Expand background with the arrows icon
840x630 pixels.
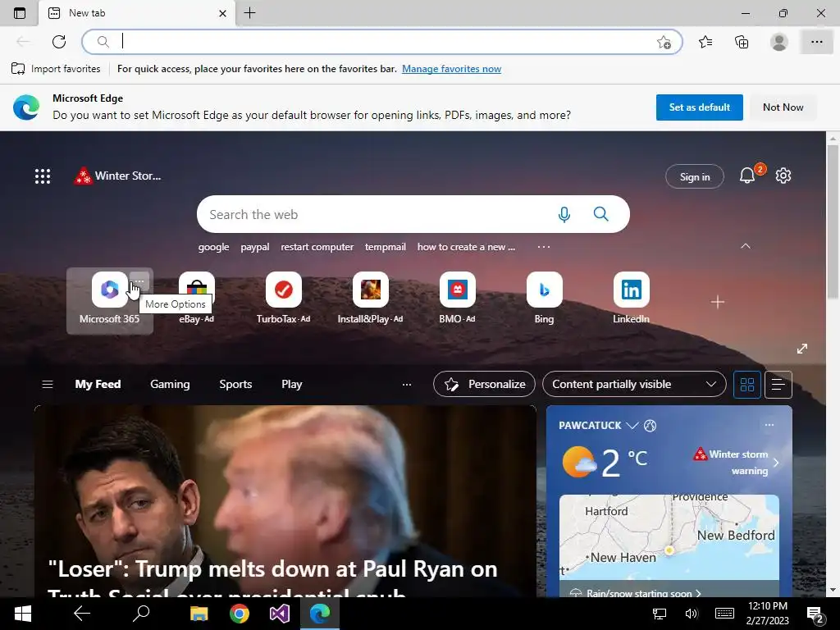(x=802, y=349)
